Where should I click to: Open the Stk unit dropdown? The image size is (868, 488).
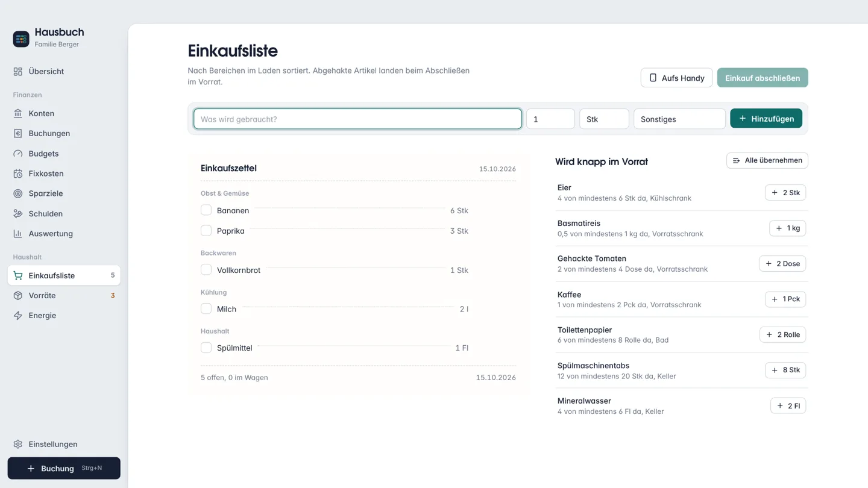pos(604,119)
